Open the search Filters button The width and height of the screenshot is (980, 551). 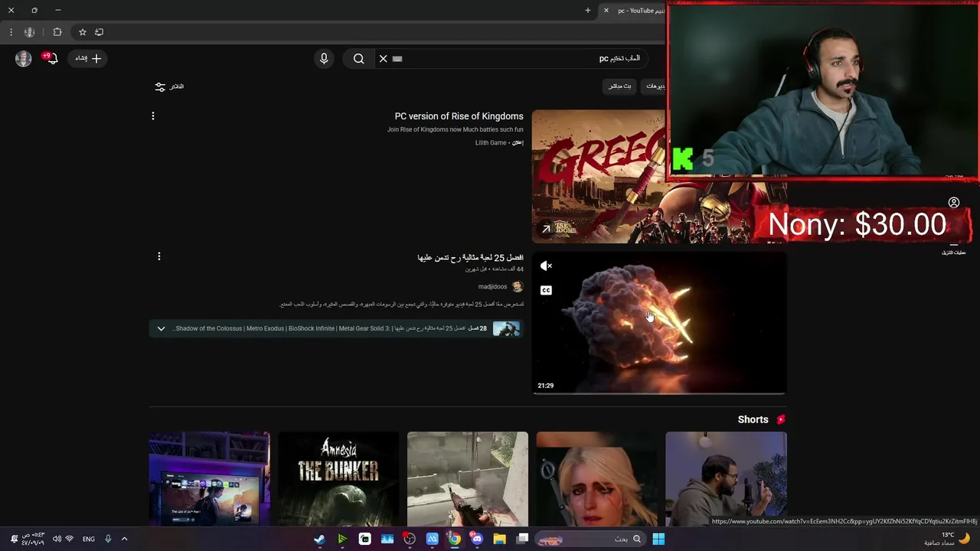pyautogui.click(x=169, y=86)
